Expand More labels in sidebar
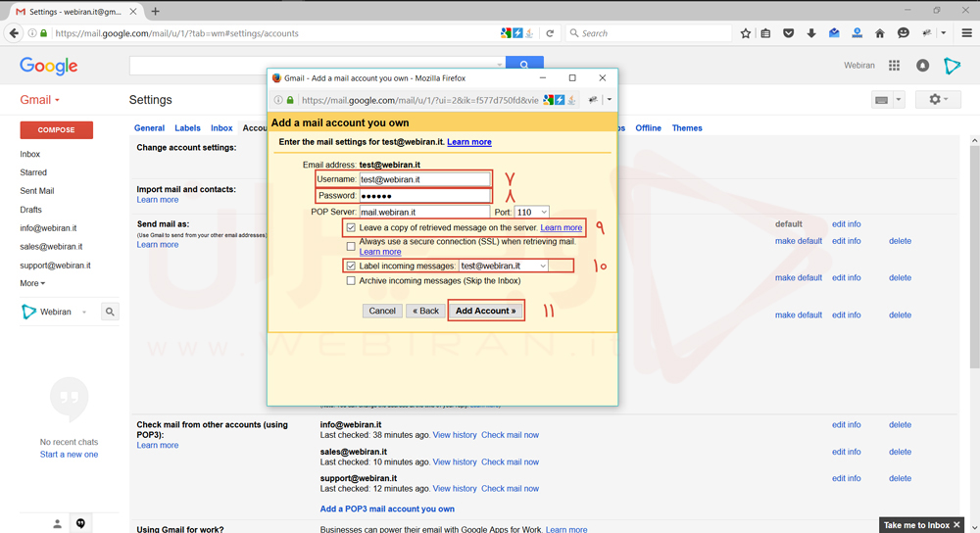Screen dimensions: 980x533 point(32,283)
